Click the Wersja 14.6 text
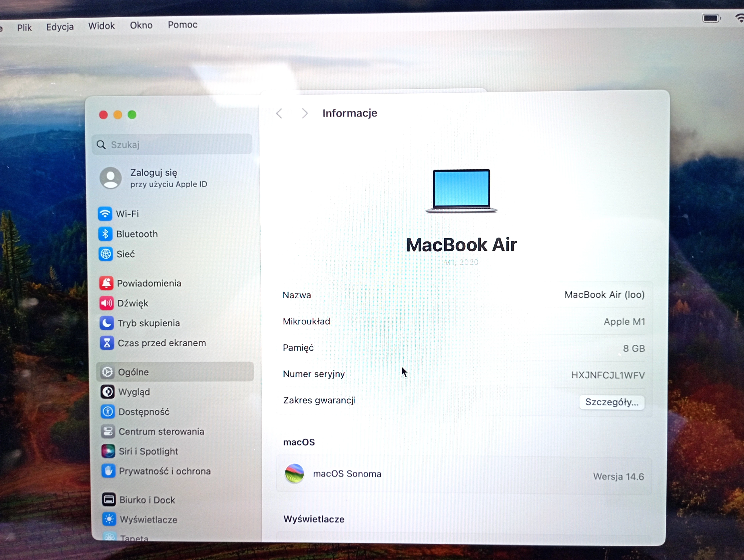Image resolution: width=744 pixels, height=560 pixels. click(x=618, y=477)
